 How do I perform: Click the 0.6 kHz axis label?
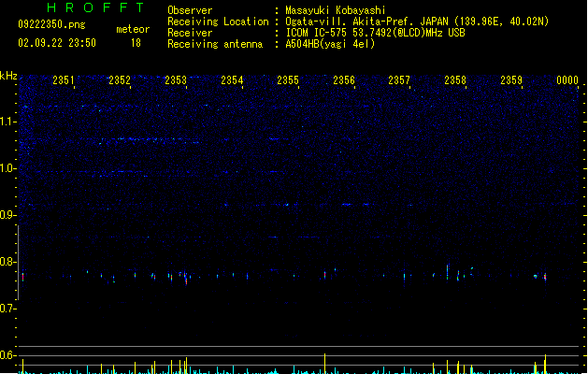coord(7,355)
